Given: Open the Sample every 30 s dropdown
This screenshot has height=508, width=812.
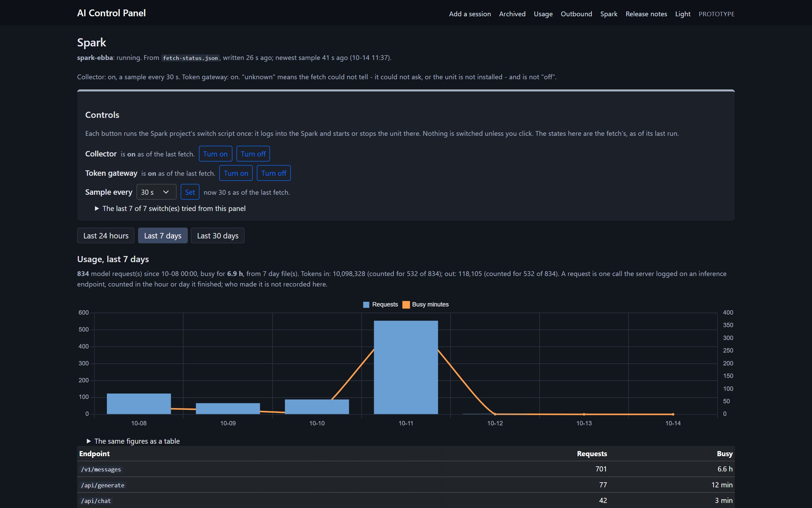Looking at the screenshot, I should 156,192.
